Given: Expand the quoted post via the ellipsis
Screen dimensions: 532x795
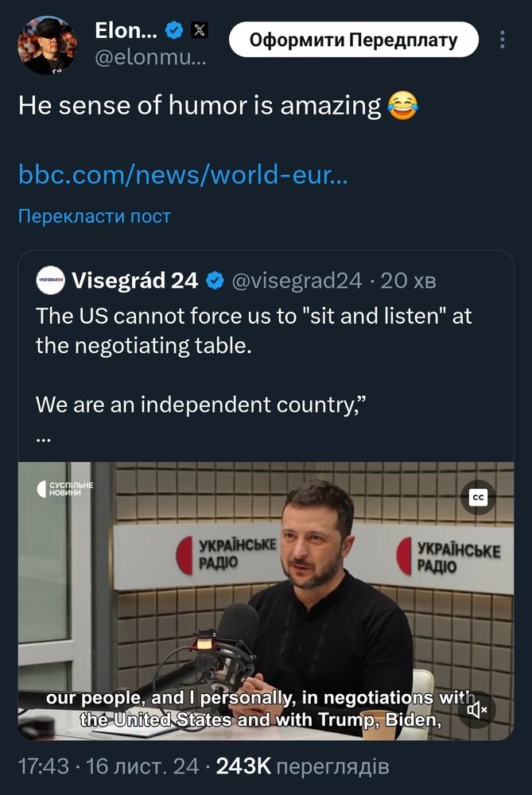Looking at the screenshot, I should click(x=41, y=438).
